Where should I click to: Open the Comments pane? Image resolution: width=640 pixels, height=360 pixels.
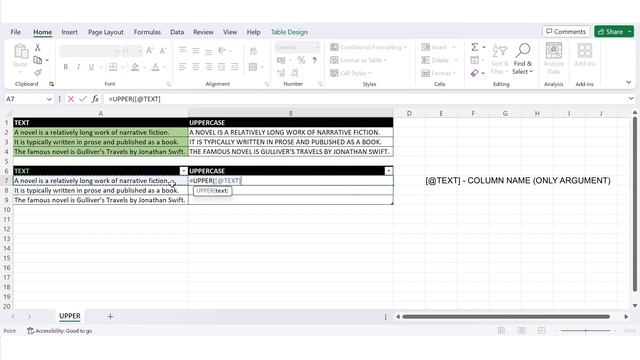(x=566, y=31)
